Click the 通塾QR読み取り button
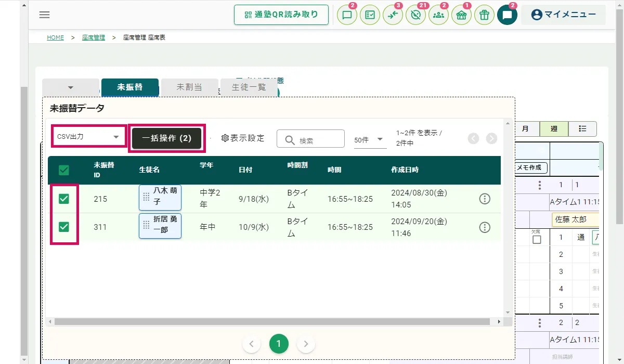This screenshot has width=624, height=364. point(281,15)
